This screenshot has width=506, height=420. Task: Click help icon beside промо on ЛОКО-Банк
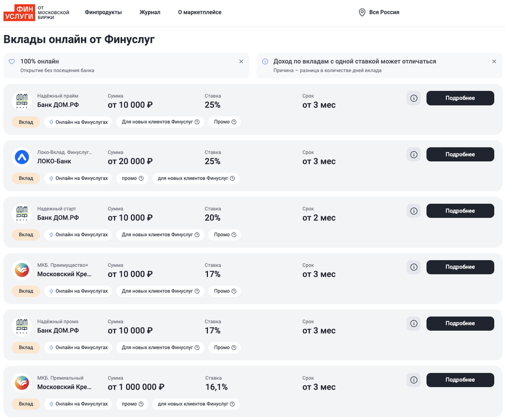(x=141, y=179)
